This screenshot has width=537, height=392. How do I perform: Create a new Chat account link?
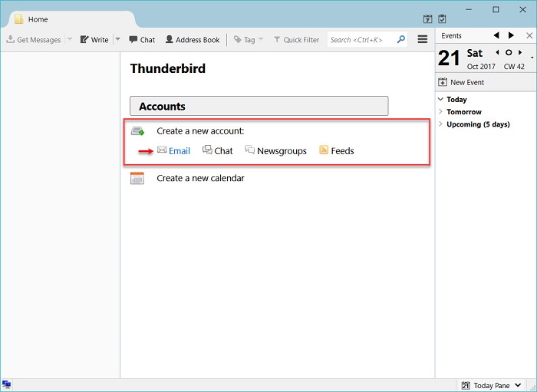point(217,150)
